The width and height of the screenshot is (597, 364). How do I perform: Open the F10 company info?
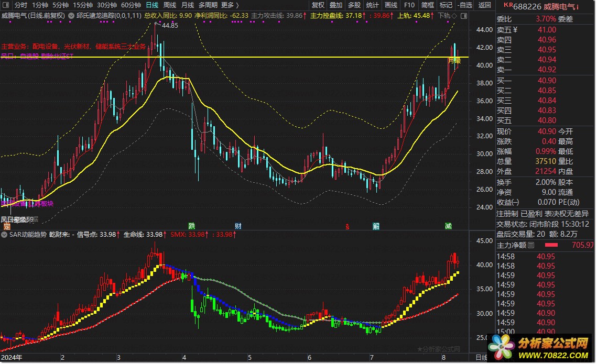(409, 5)
